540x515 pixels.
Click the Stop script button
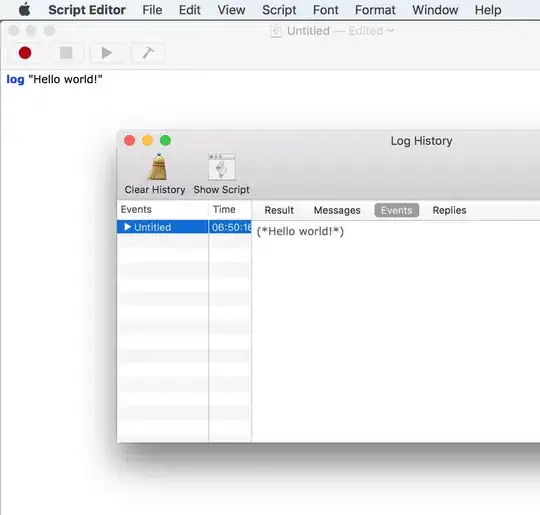[x=66, y=53]
